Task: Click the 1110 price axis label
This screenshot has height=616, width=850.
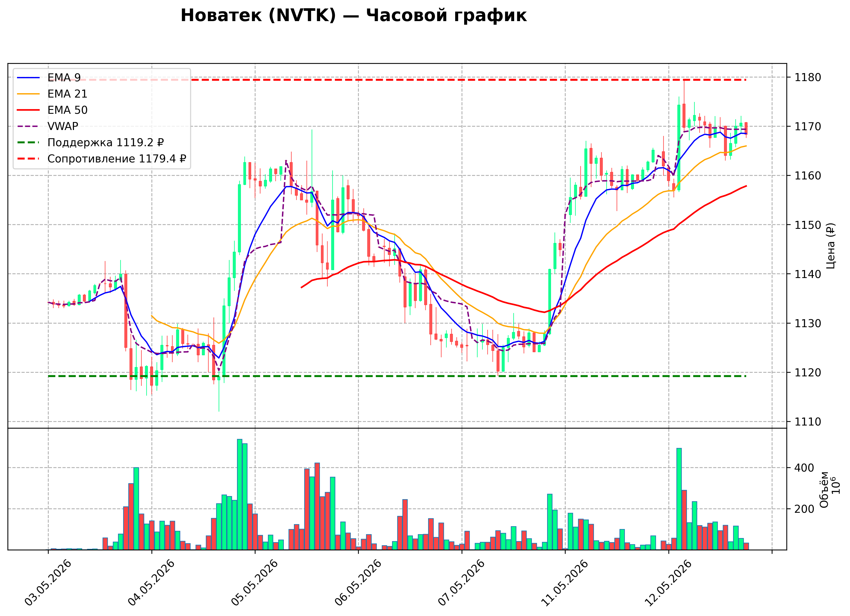Action: tap(808, 422)
